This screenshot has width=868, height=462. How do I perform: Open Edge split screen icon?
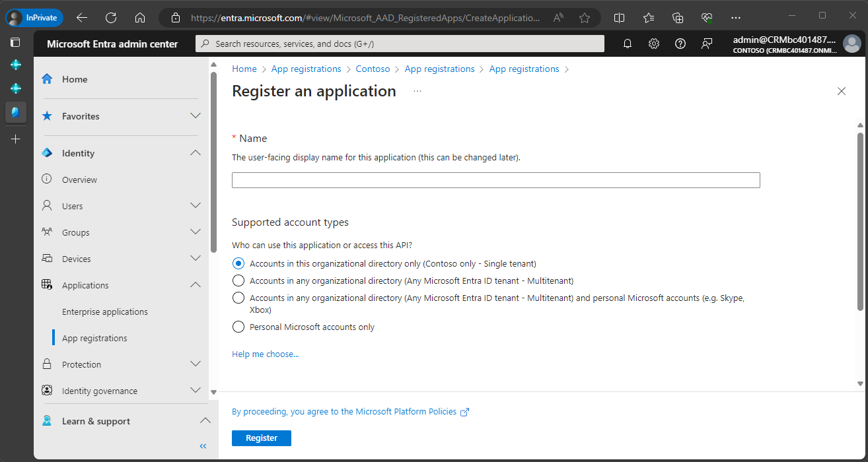pos(619,18)
